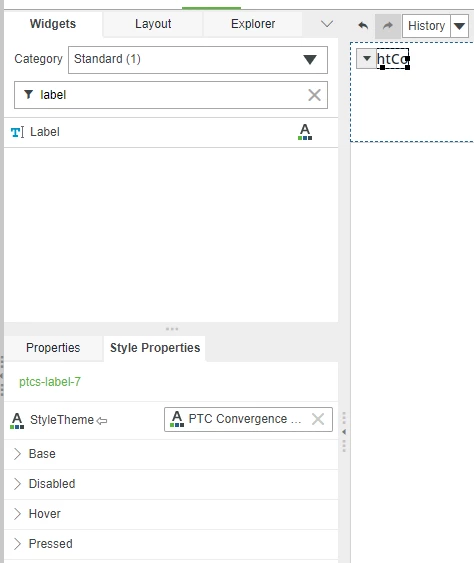Click the undo arrow icon
Viewport: 474px width, 563px height.
tap(363, 25)
